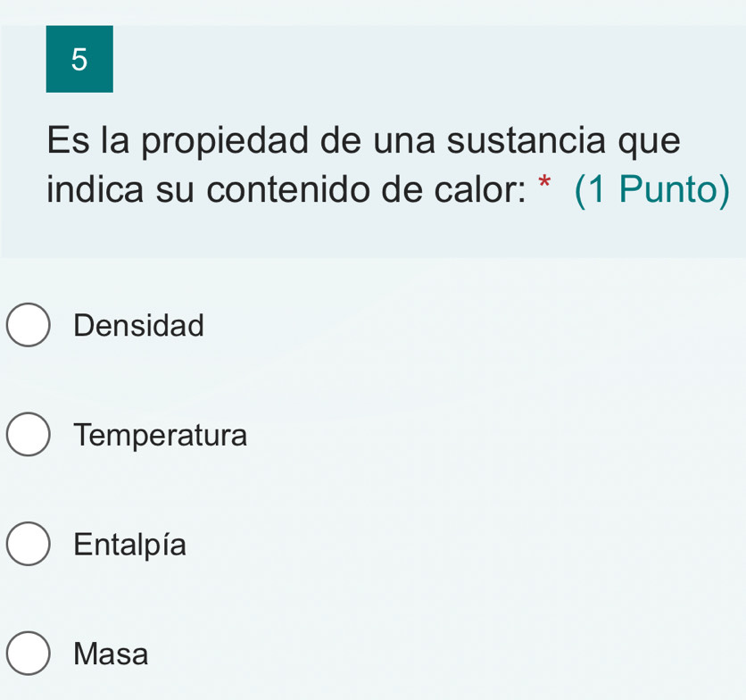This screenshot has height=700, width=746.
Task: Click the teal question number 5 badge
Action: (79, 59)
